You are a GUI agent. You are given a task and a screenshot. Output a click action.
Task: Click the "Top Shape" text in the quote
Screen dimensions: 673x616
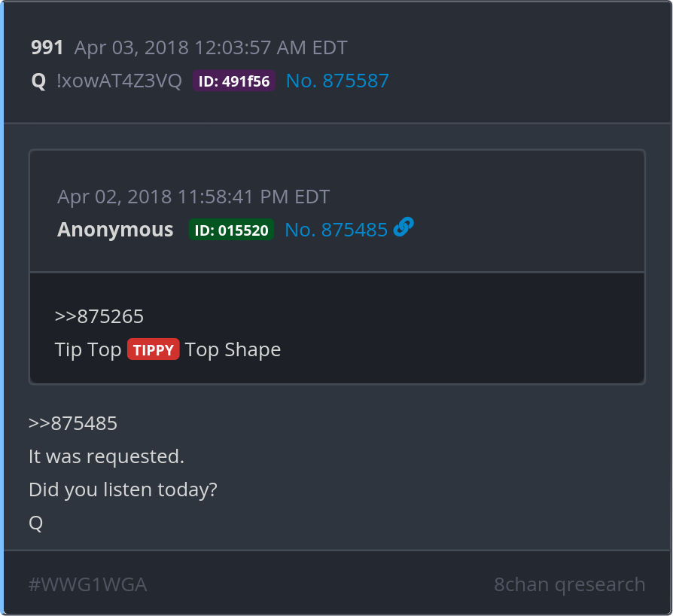tap(233, 349)
